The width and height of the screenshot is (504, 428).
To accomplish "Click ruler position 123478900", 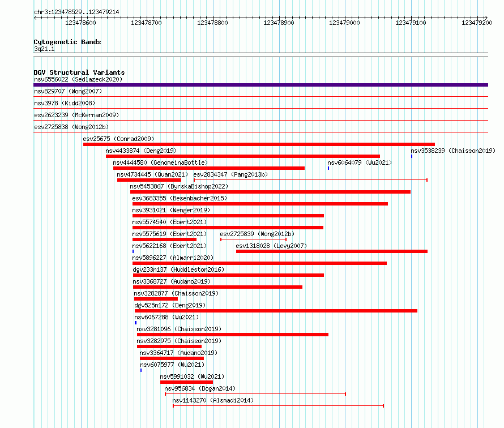I will 279,23.
